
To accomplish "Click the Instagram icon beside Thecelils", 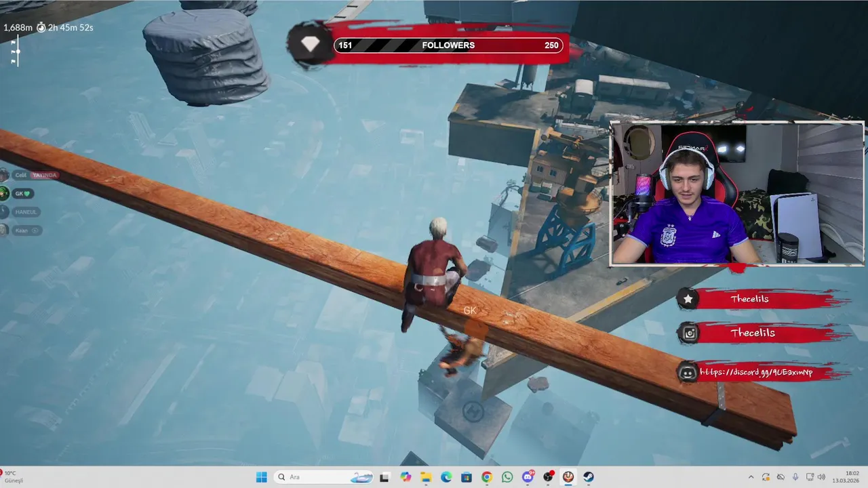I will click(690, 333).
